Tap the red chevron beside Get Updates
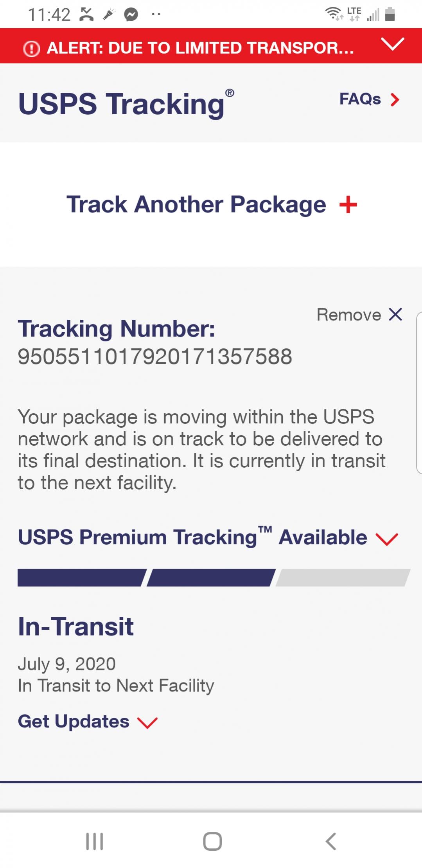Image resolution: width=422 pixels, height=868 pixels. 147,722
